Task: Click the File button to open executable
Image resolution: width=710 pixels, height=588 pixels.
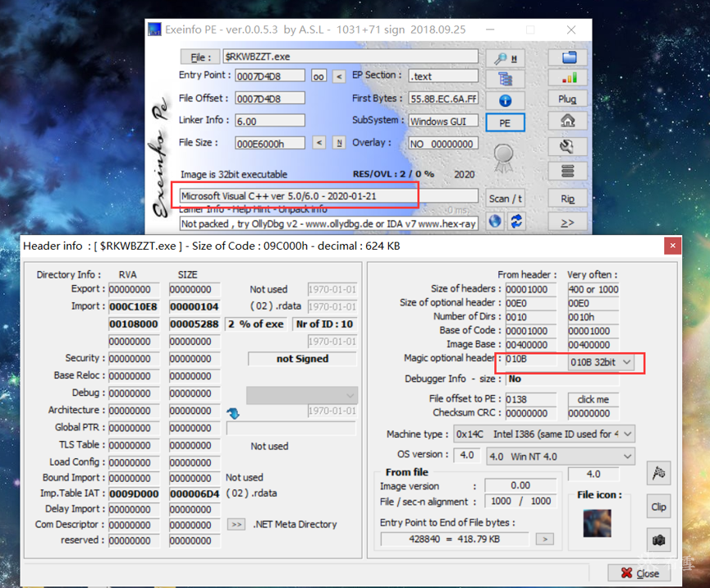Action: (x=199, y=57)
